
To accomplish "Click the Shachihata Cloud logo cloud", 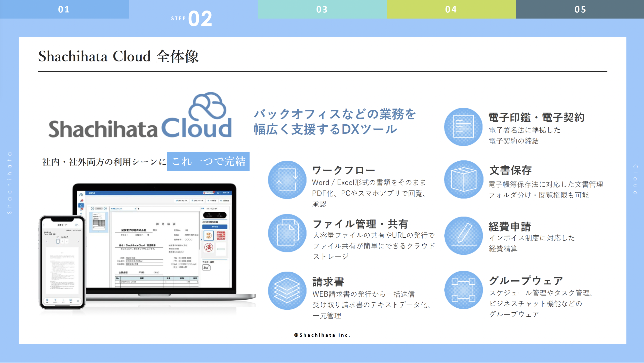I will 208,106.
